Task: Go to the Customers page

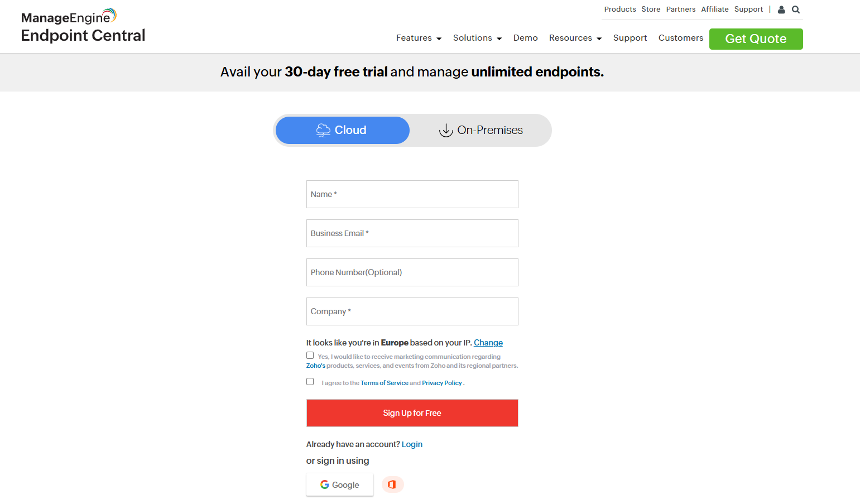Action: click(x=680, y=38)
